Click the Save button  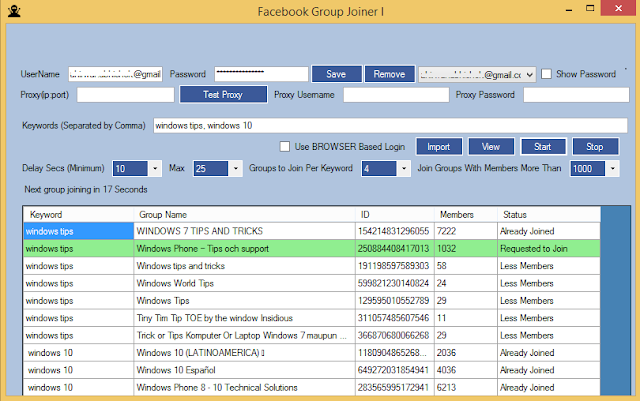point(336,74)
